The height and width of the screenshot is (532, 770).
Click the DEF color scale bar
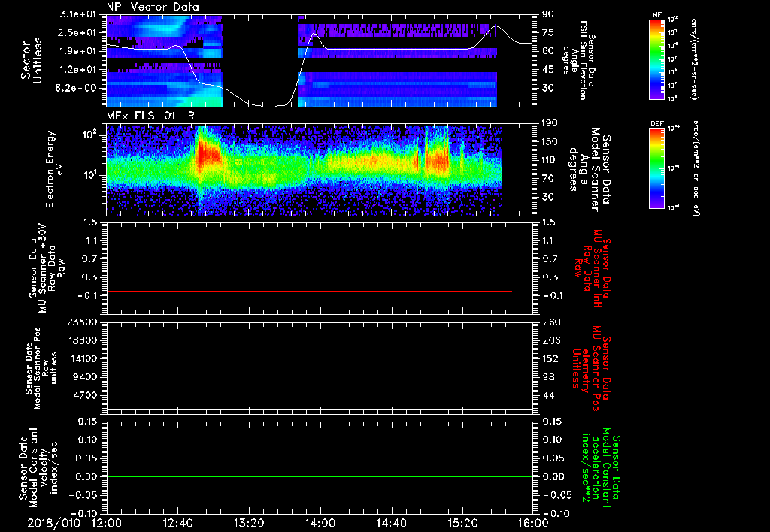pos(656,168)
